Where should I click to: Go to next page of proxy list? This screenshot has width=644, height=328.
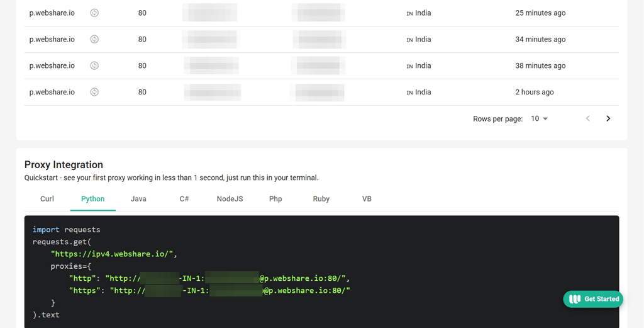[x=608, y=118]
